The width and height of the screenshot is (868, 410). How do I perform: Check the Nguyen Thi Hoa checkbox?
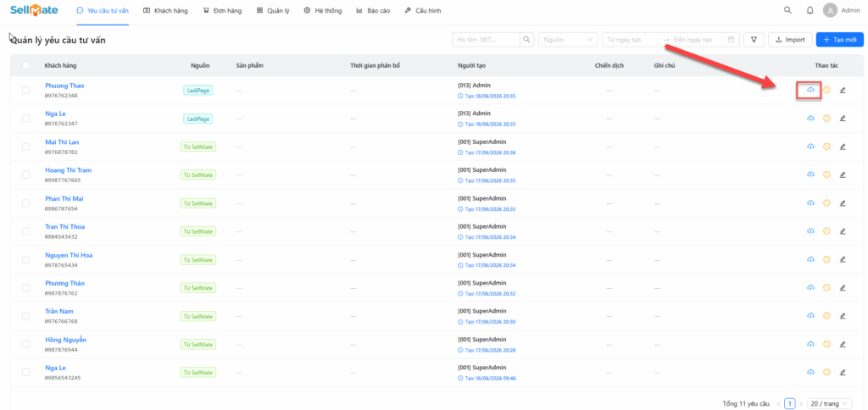25,259
